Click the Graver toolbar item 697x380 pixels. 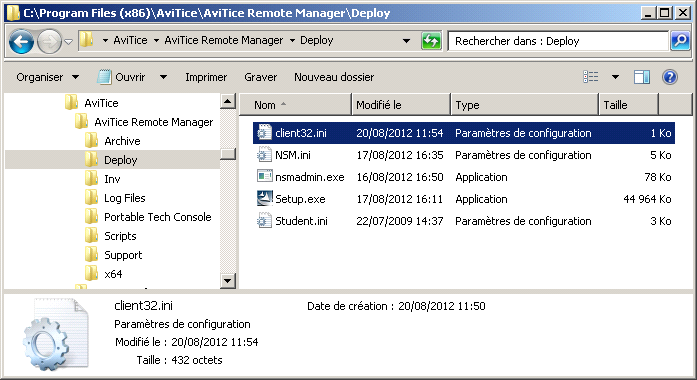coord(260,77)
